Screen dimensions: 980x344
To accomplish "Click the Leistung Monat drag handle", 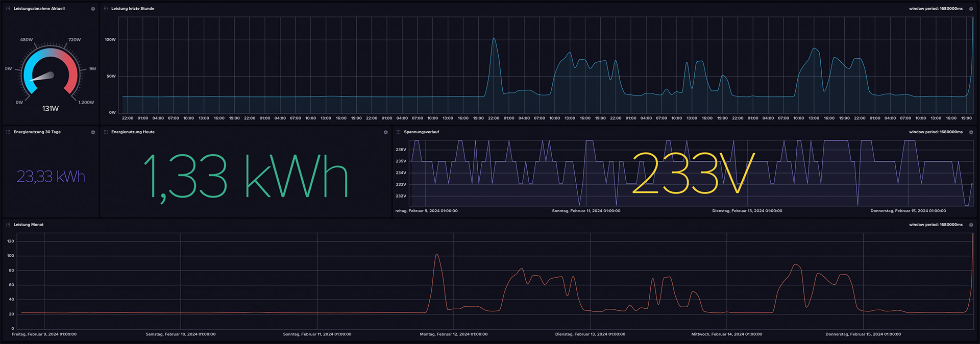I will (x=8, y=225).
